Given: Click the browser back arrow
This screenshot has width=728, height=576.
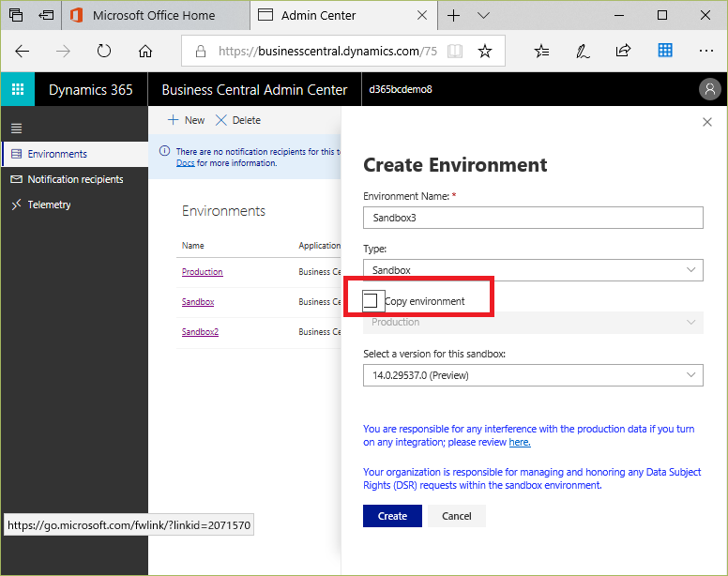Looking at the screenshot, I should 22,51.
